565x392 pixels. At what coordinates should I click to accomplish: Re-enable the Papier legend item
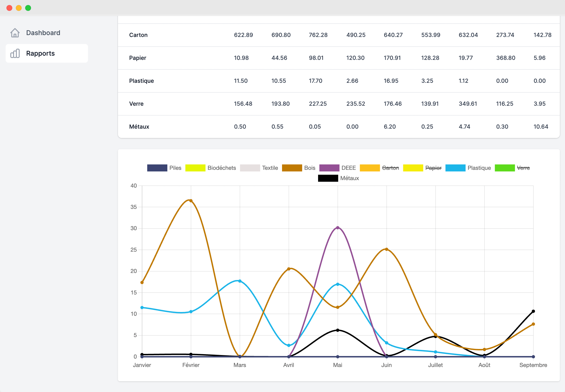pyautogui.click(x=433, y=168)
